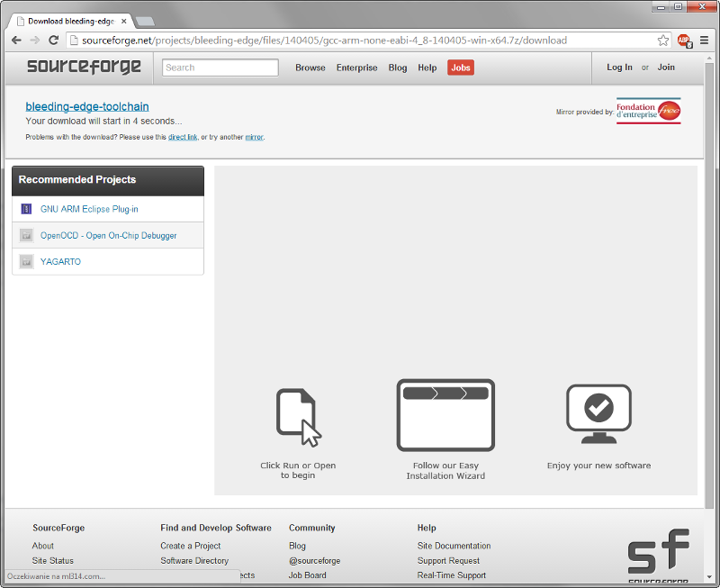
Task: Click the 'Click Run or Open' file icon
Action: pyautogui.click(x=299, y=417)
